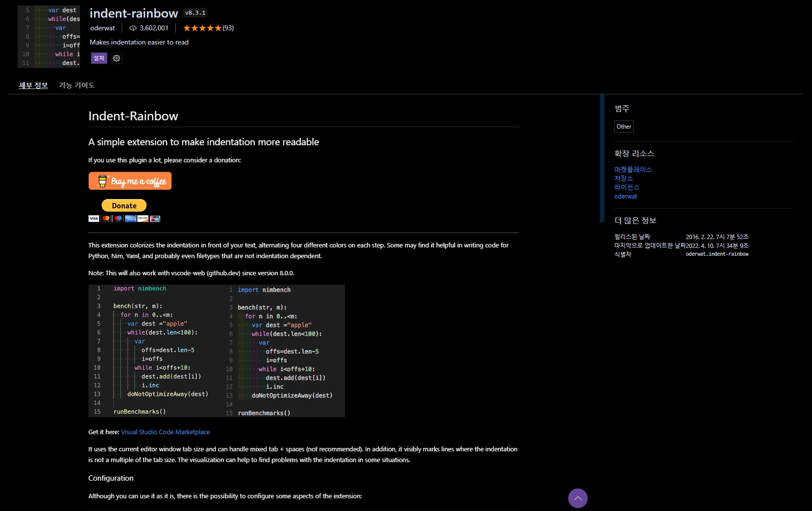
Task: Select the Other category tag
Action: click(624, 127)
